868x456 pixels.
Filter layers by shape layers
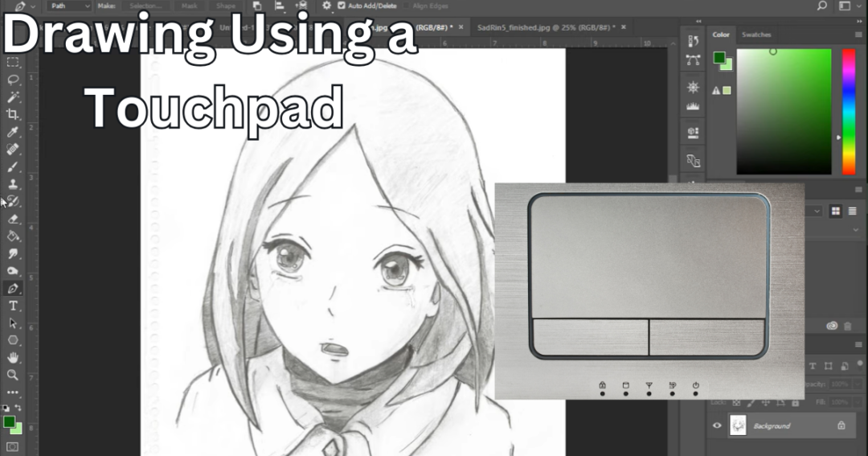click(x=828, y=366)
